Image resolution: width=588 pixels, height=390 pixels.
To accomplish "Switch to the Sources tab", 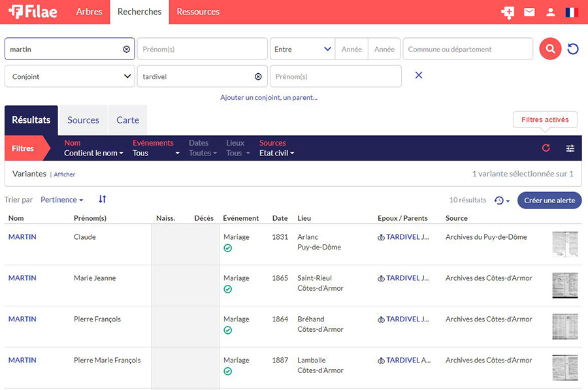I will [83, 120].
